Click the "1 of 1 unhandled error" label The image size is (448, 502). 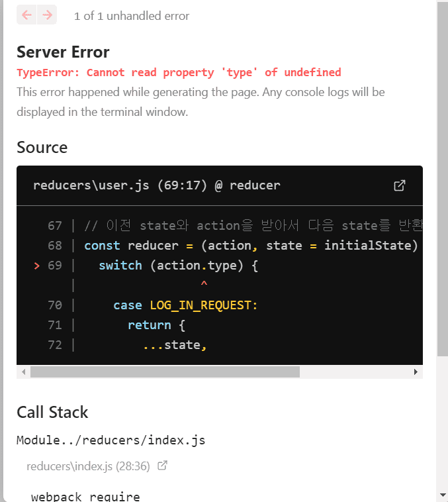[132, 16]
